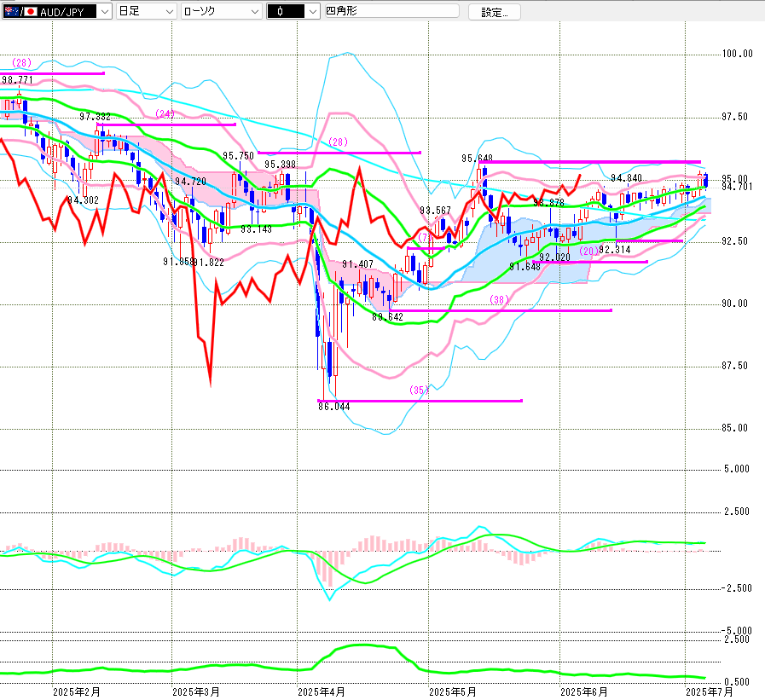Click the 92.50 price axis label
Viewport: 765px width, 700px height.
point(735,241)
